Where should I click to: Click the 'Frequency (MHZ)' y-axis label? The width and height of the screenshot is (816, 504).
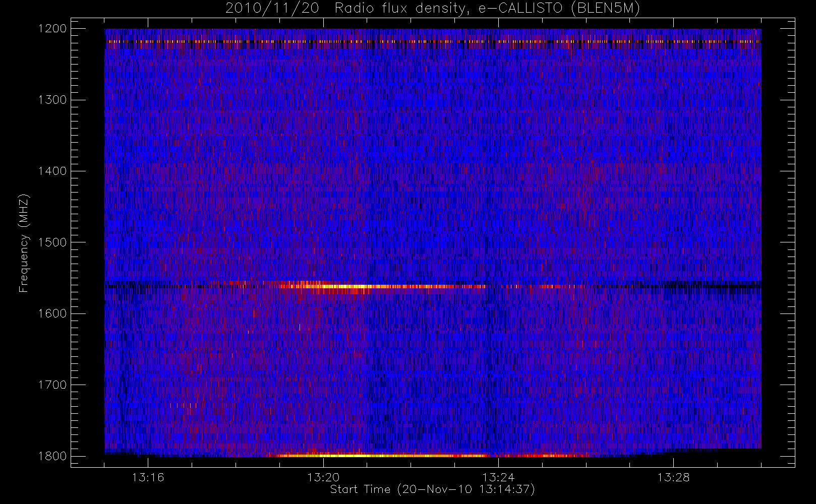pos(24,243)
